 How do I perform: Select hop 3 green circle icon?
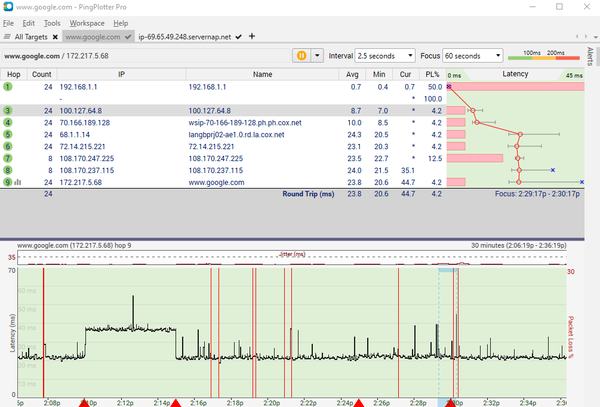point(8,111)
